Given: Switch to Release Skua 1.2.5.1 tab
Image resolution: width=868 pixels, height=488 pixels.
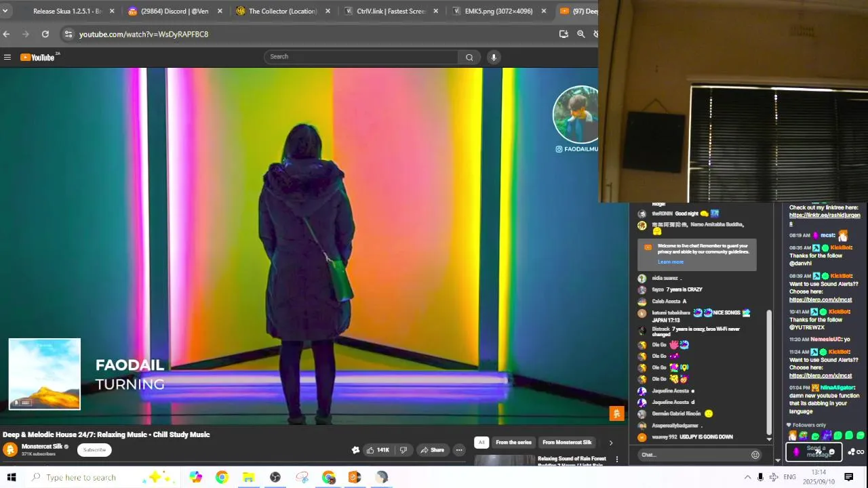Looking at the screenshot, I should 66,11.
